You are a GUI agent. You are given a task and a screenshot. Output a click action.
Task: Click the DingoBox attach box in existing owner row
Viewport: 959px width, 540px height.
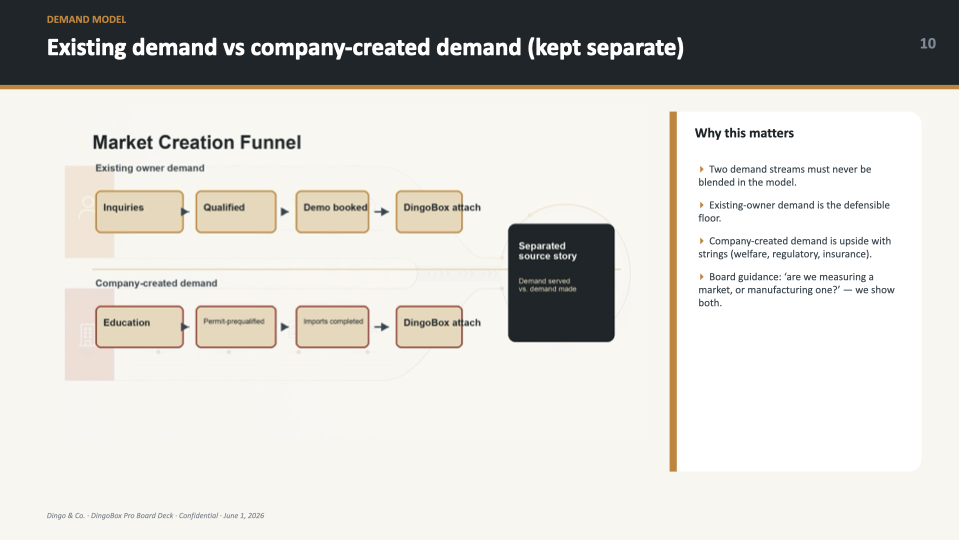point(429,212)
